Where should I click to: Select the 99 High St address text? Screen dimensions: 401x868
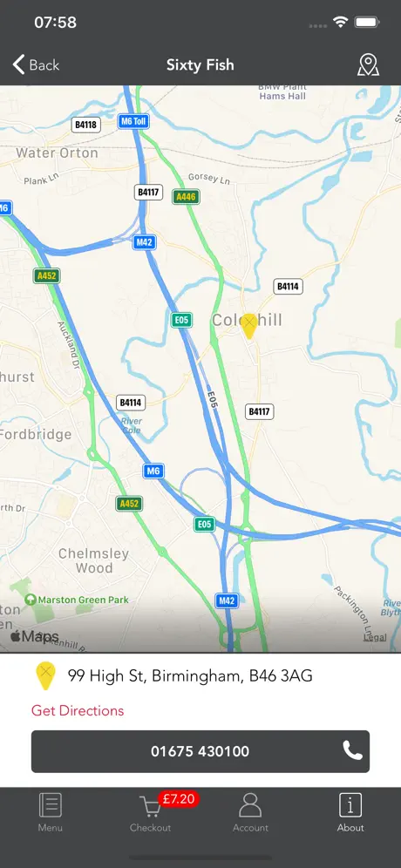190,675
